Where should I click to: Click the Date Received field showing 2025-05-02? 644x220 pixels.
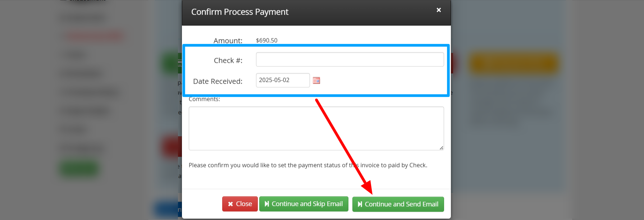click(282, 80)
